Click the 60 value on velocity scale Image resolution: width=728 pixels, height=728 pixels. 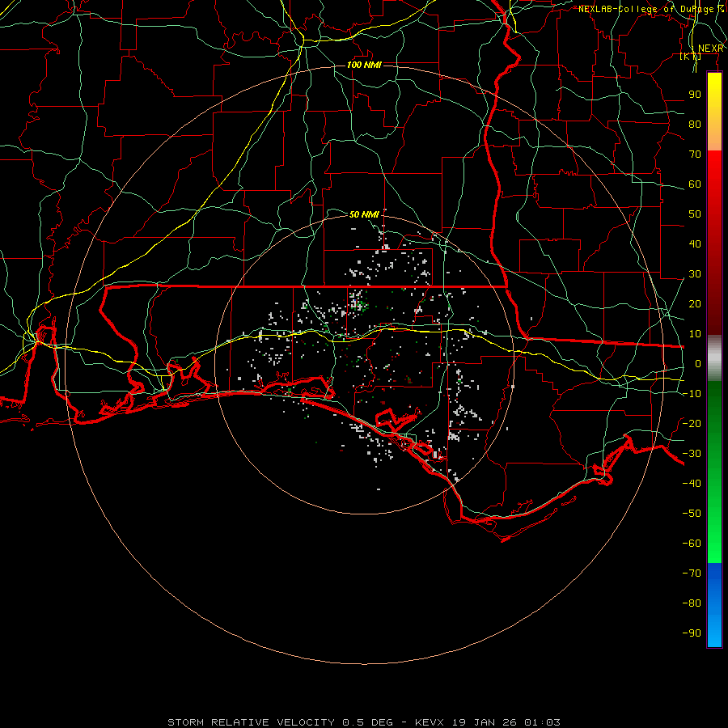pyautogui.click(x=695, y=184)
